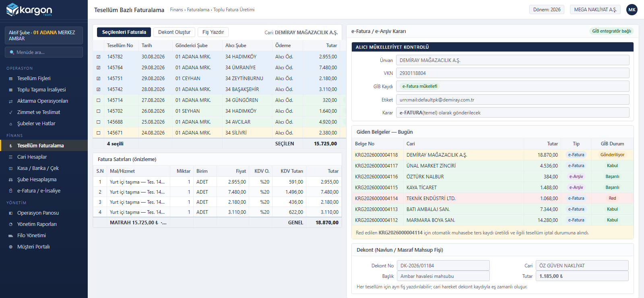This screenshot has width=644, height=298.
Task: Click the Aktarma Operasyonları arrows icon
Action: coord(10,101)
